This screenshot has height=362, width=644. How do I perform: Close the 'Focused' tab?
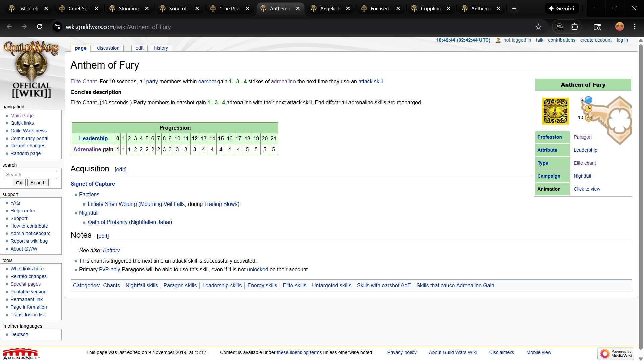(398, 8)
